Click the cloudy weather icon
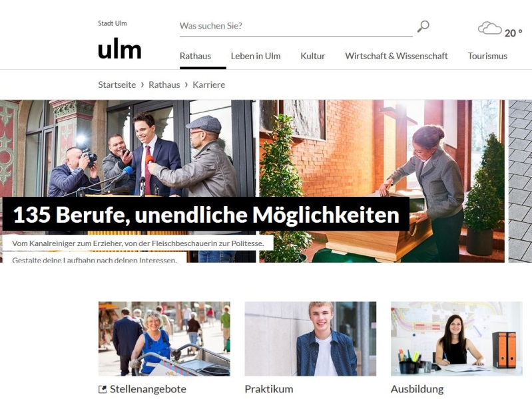This screenshot has width=532, height=399. tap(489, 28)
